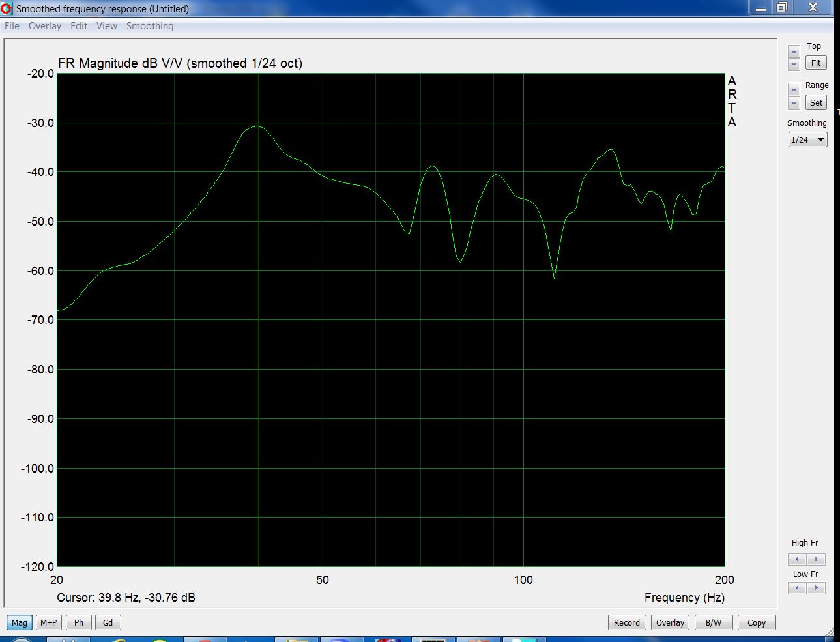Switch to Gd group delay view

[x=108, y=622]
